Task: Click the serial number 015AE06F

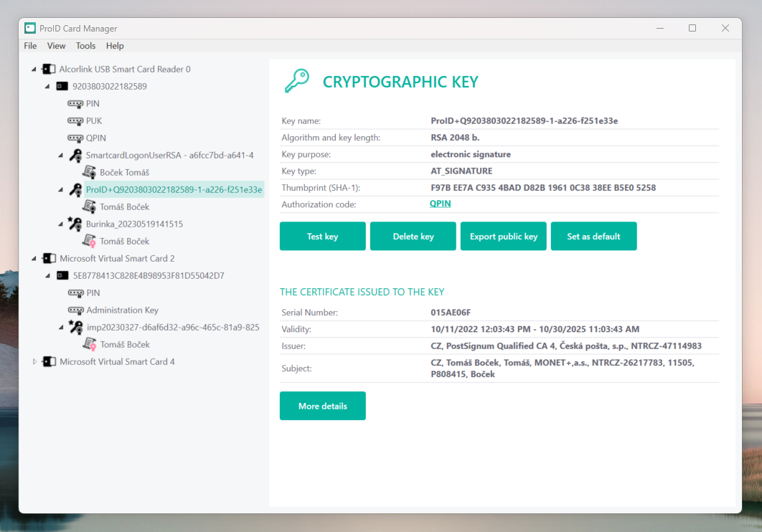Action: click(x=451, y=313)
